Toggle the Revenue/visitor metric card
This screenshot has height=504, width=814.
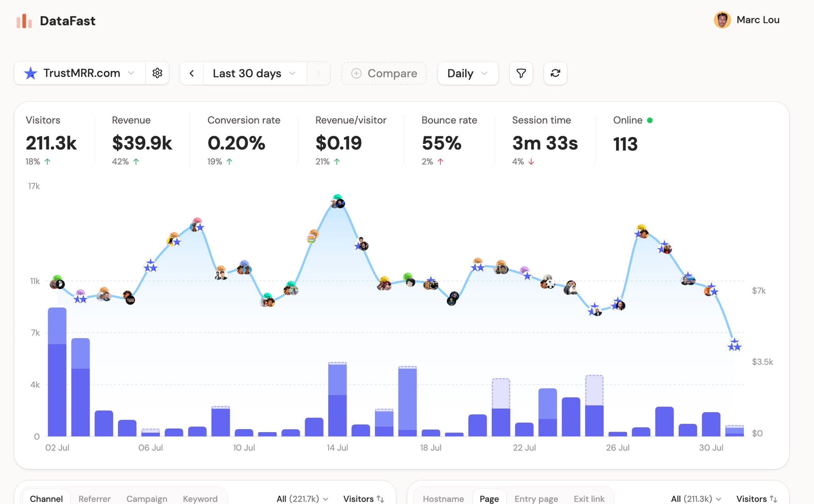click(x=351, y=140)
